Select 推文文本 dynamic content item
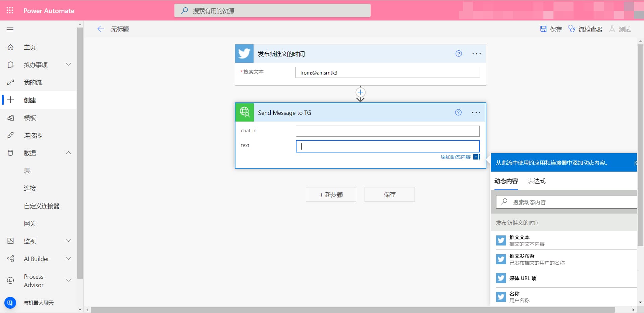Screen dimensions: 644x313 point(566,240)
